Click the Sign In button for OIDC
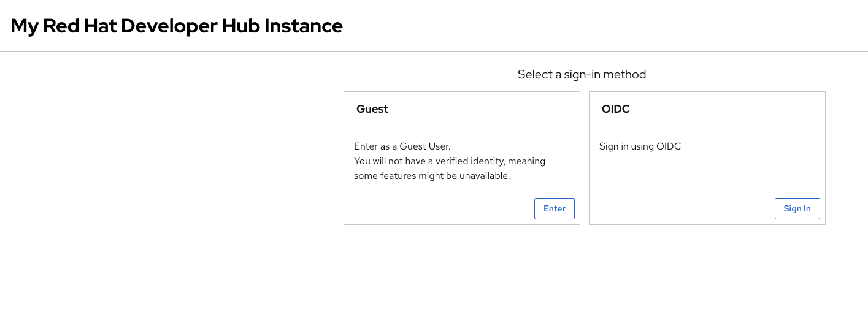 point(797,208)
